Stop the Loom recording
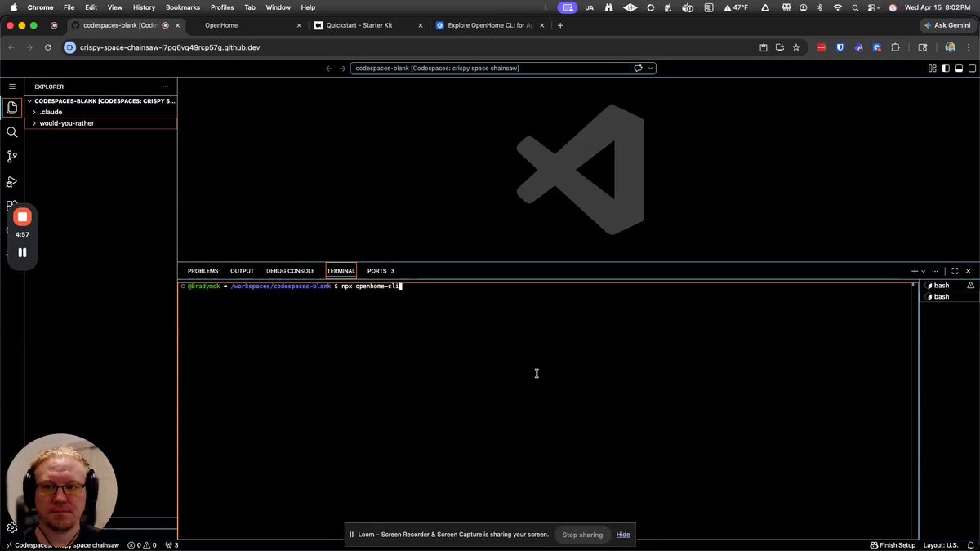980x551 pixels. [x=22, y=216]
